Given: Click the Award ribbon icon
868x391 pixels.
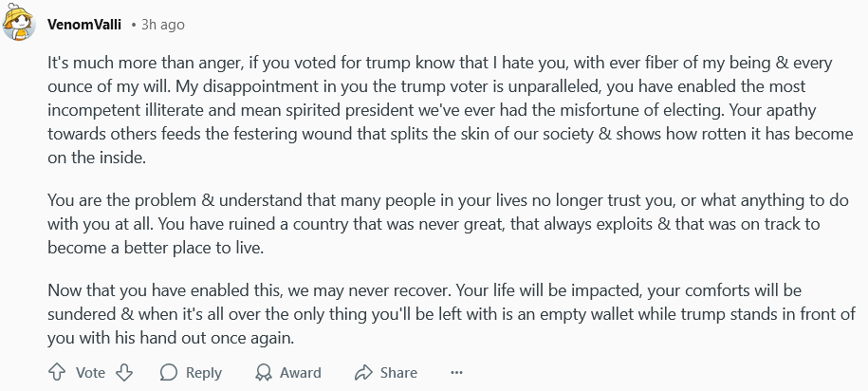Looking at the screenshot, I should coord(265,373).
